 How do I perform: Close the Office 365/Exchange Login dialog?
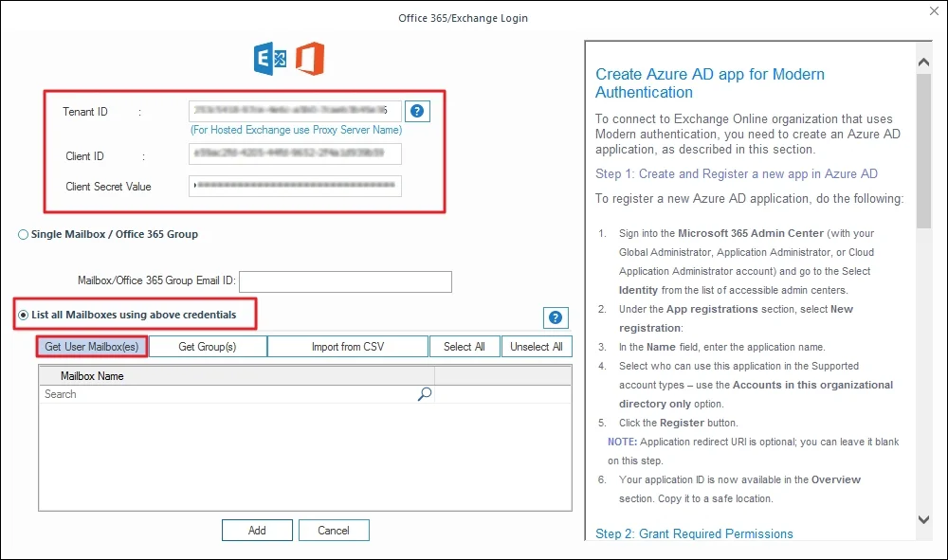(x=934, y=10)
